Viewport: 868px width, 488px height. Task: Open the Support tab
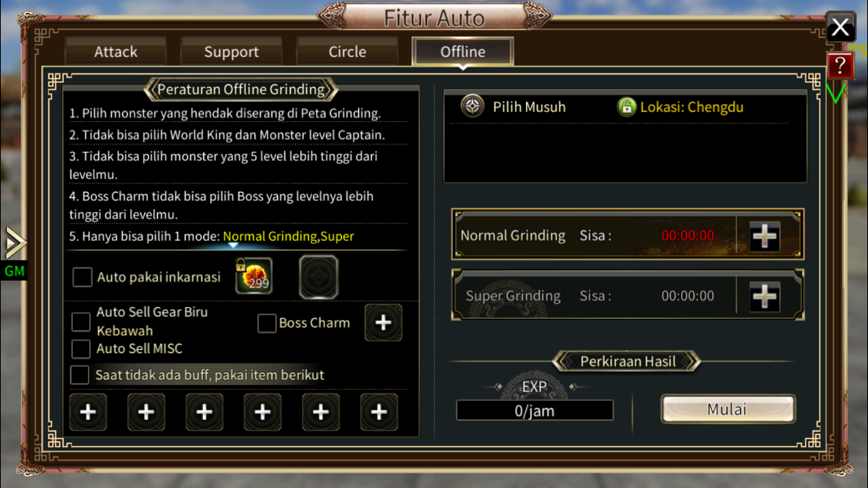point(232,51)
